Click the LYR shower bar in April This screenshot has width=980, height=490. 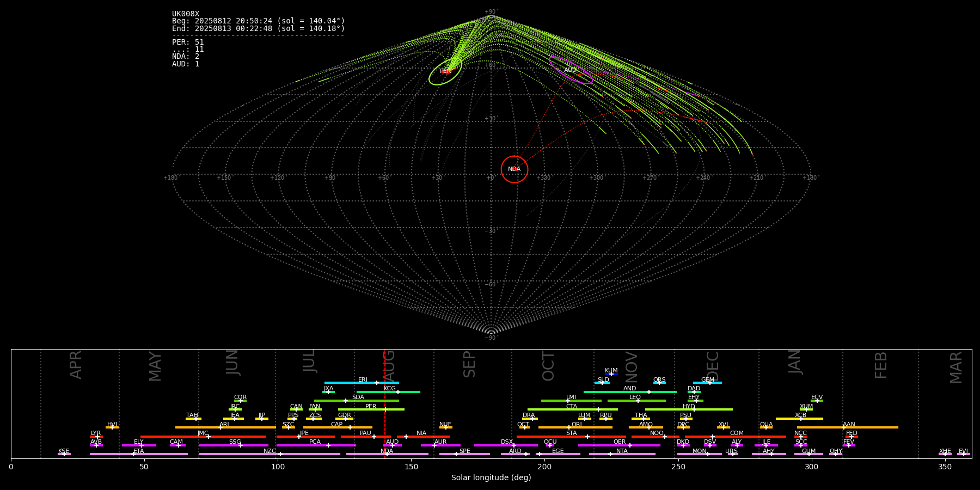pos(96,437)
